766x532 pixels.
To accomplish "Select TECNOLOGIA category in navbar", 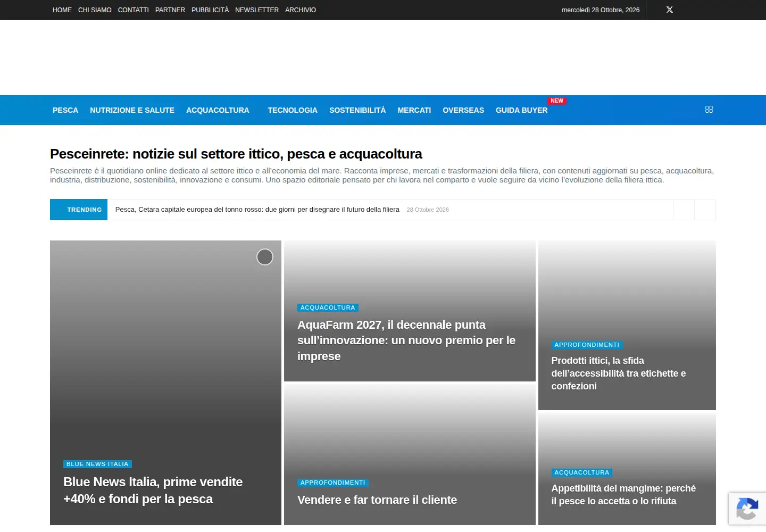I will pyautogui.click(x=293, y=110).
